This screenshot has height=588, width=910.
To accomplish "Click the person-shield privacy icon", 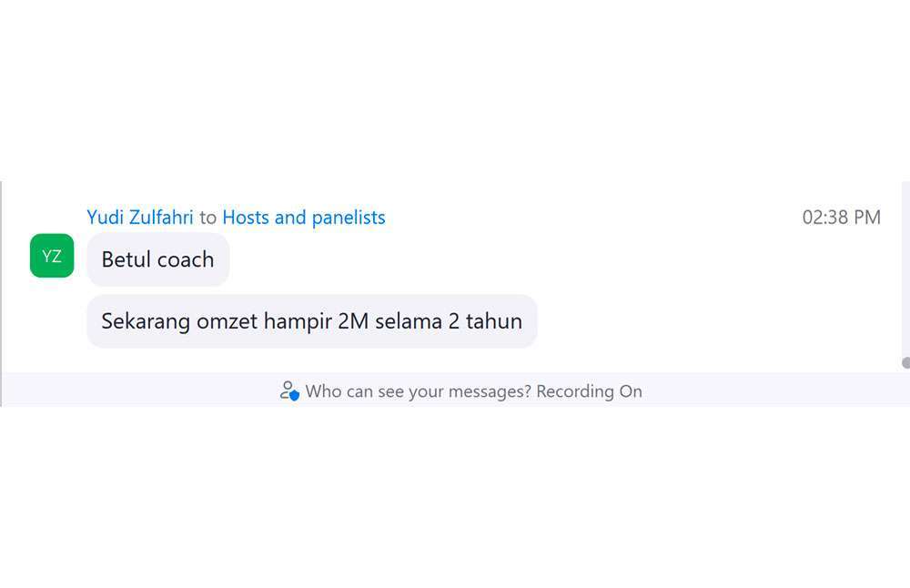I will click(x=289, y=391).
